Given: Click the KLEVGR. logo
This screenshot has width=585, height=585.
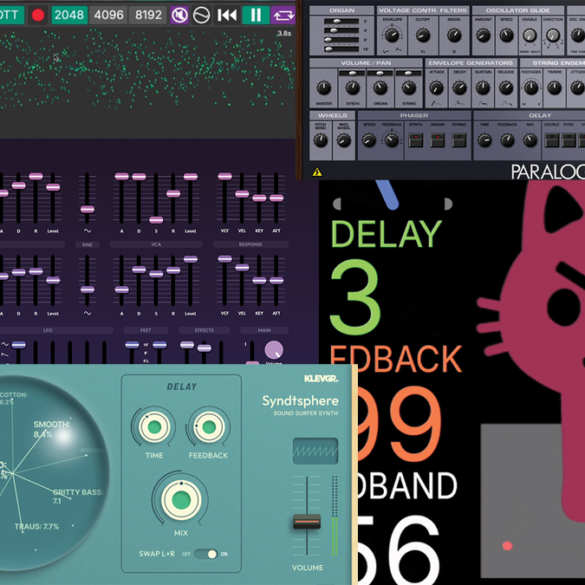Looking at the screenshot, I should point(321,379).
